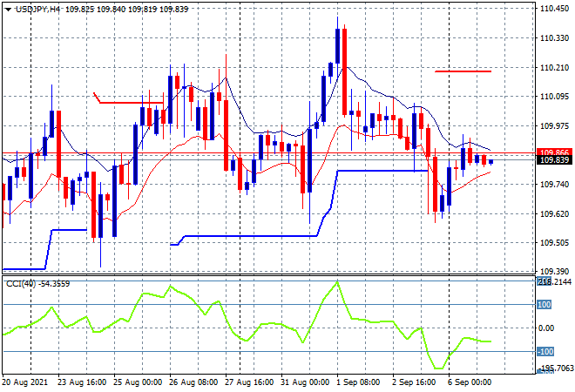Click the 1 Sep 08:00 time label
This screenshot has height=392, width=575.
coord(358,382)
